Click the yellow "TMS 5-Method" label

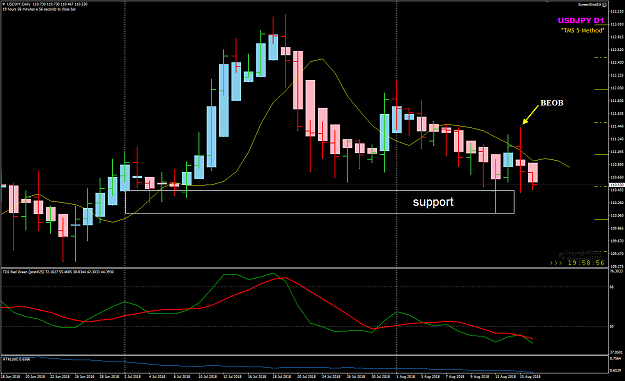[x=583, y=30]
